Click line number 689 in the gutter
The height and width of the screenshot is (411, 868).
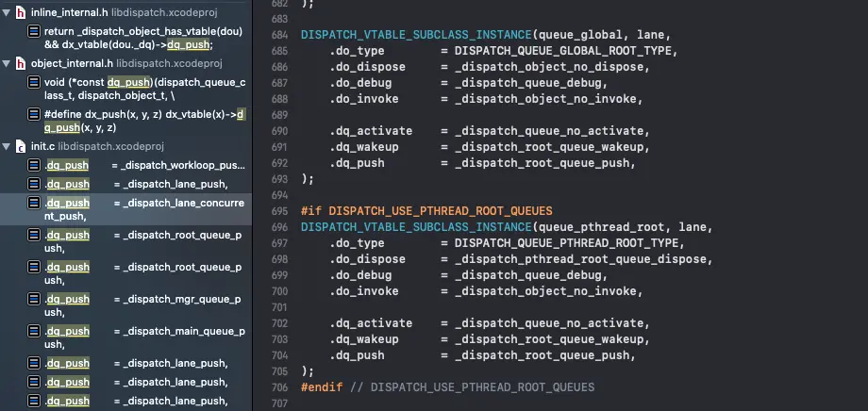coord(279,115)
